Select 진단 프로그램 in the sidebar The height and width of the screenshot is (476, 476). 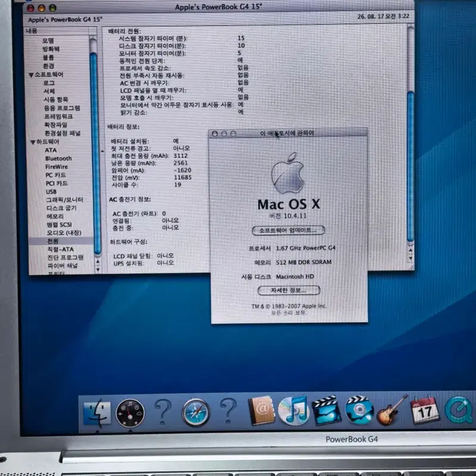tap(65, 258)
